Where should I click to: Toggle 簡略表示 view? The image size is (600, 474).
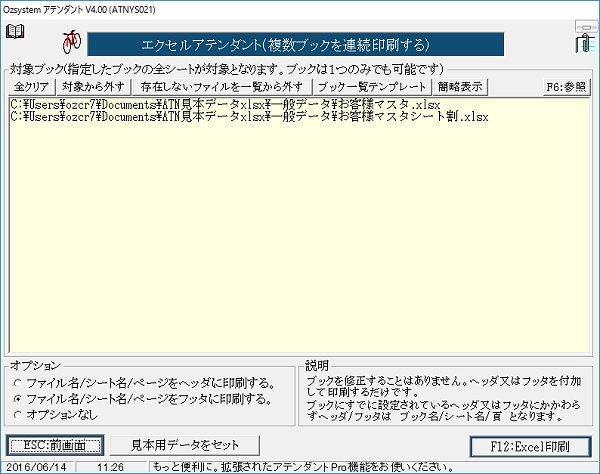click(x=460, y=87)
